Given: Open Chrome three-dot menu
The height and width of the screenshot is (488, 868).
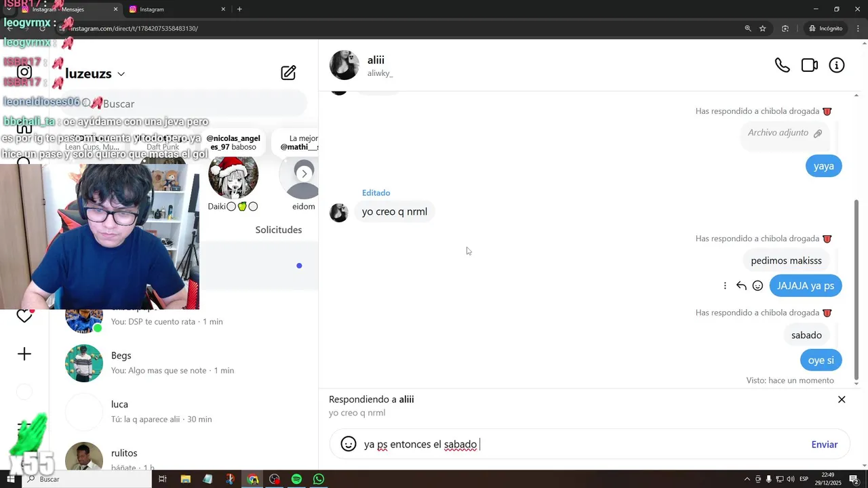Looking at the screenshot, I should [859, 28].
